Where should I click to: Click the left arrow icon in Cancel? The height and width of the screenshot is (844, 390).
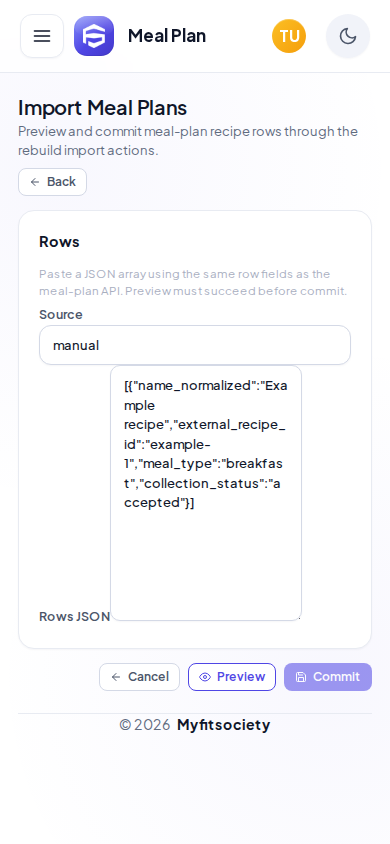116,677
